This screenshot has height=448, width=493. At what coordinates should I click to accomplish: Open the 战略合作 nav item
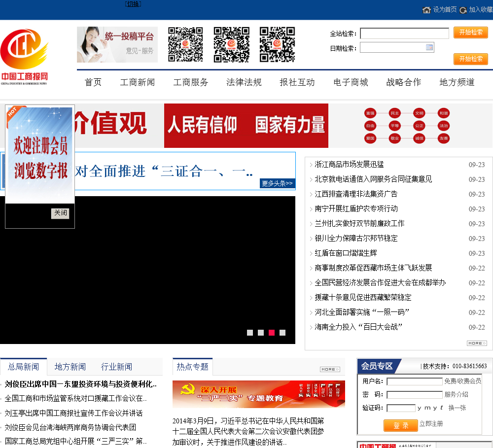(x=404, y=82)
